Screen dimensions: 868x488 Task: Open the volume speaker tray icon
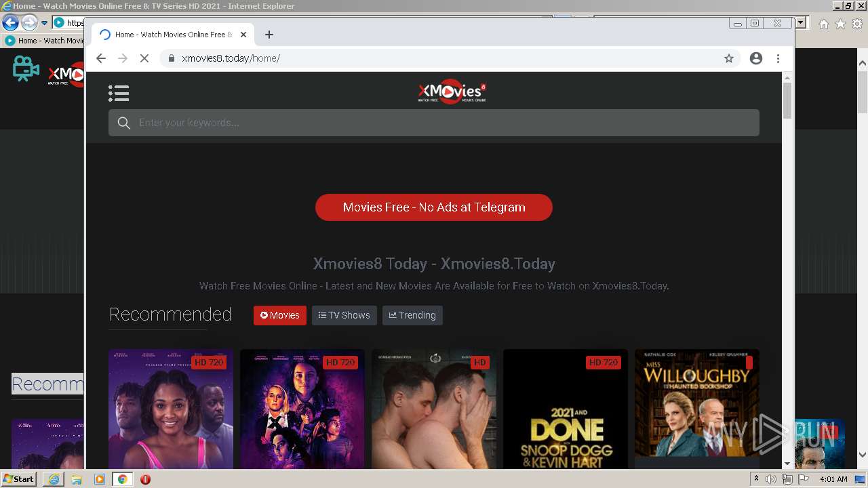click(771, 479)
